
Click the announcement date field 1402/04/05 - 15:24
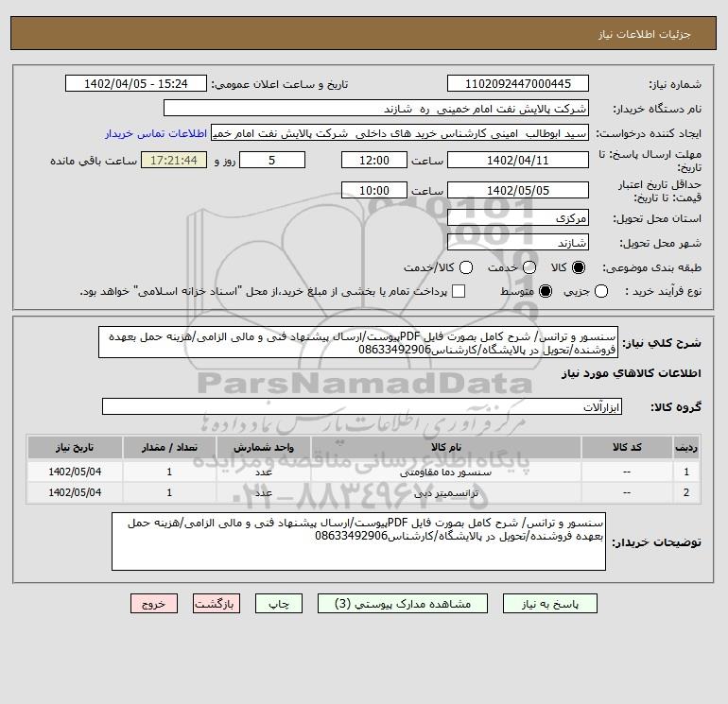[136, 84]
